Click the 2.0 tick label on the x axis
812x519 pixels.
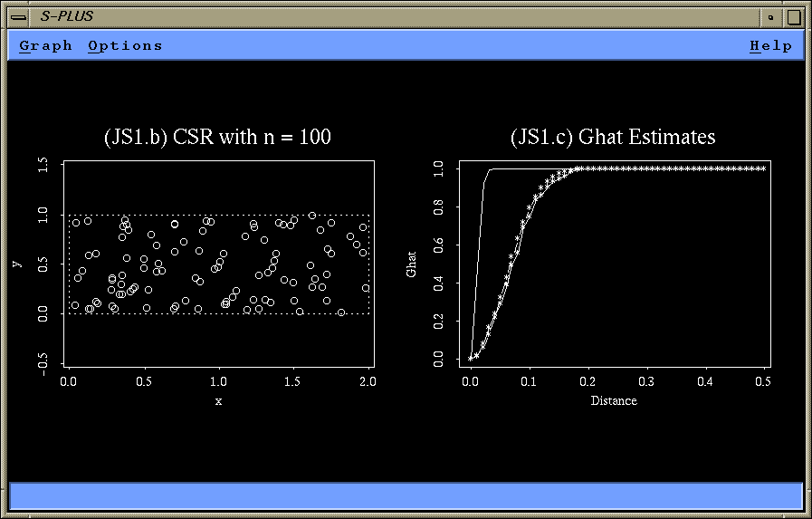click(368, 382)
